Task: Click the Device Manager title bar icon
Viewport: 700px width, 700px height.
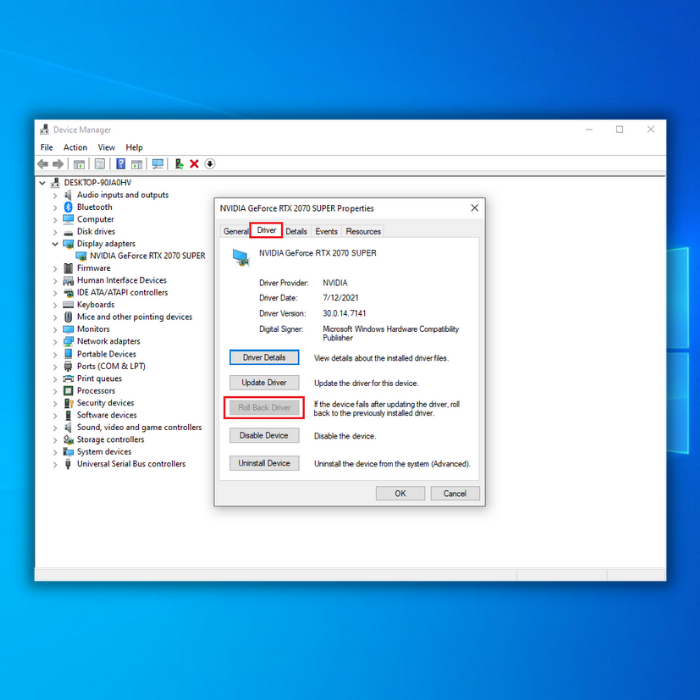Action: point(44,129)
